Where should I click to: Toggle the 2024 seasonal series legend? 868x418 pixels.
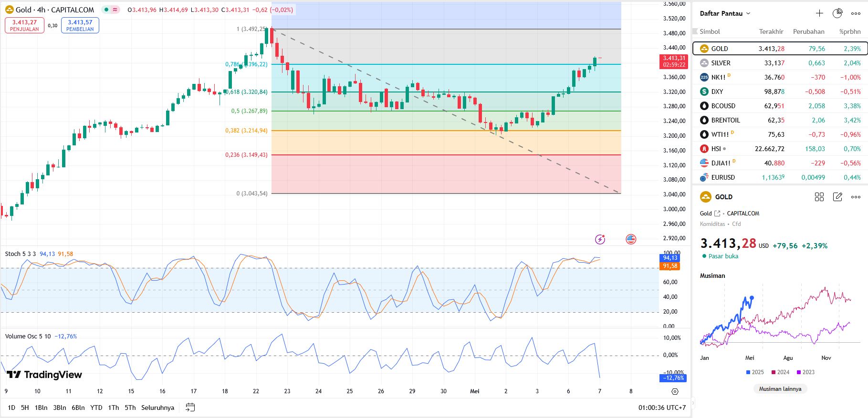(780, 372)
